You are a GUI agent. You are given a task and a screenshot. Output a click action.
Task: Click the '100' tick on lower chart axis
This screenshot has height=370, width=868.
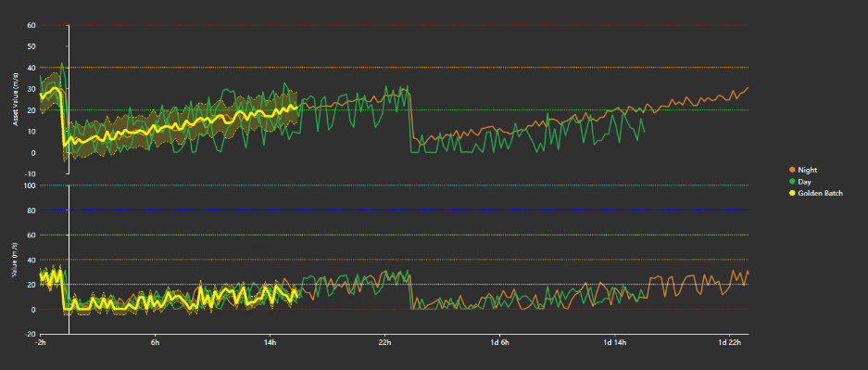[31, 185]
